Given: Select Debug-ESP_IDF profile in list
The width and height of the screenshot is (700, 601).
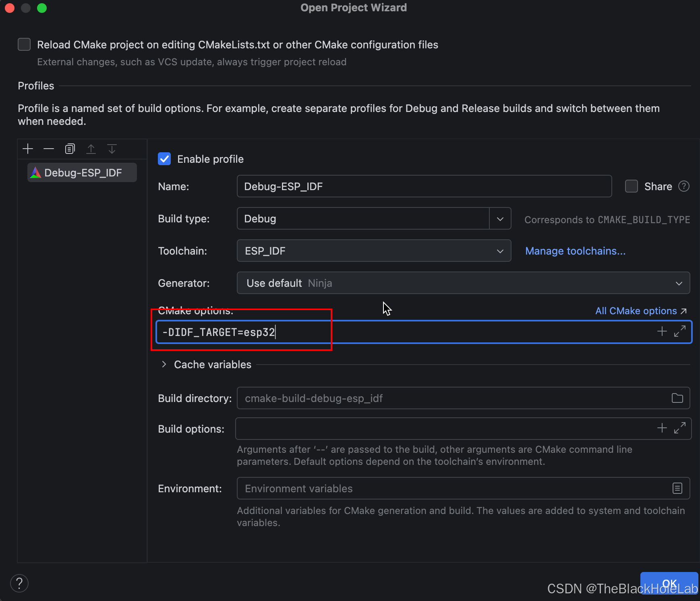Looking at the screenshot, I should tap(82, 172).
